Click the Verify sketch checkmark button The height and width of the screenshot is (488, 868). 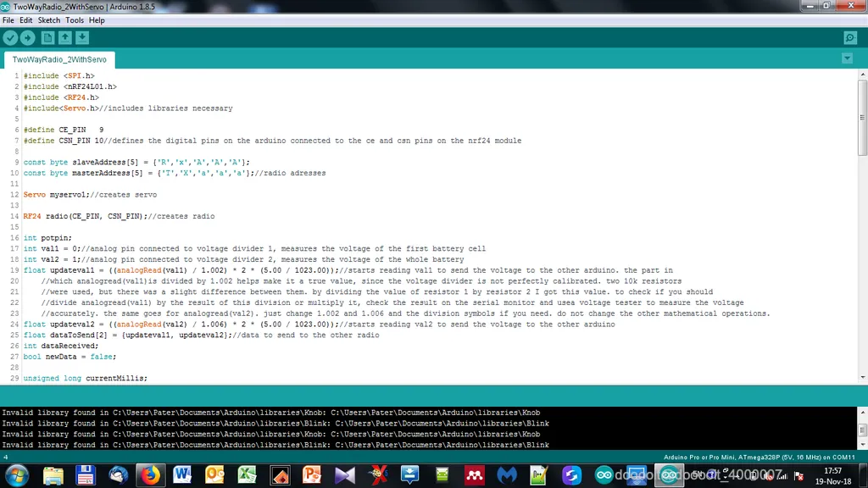tap(10, 37)
